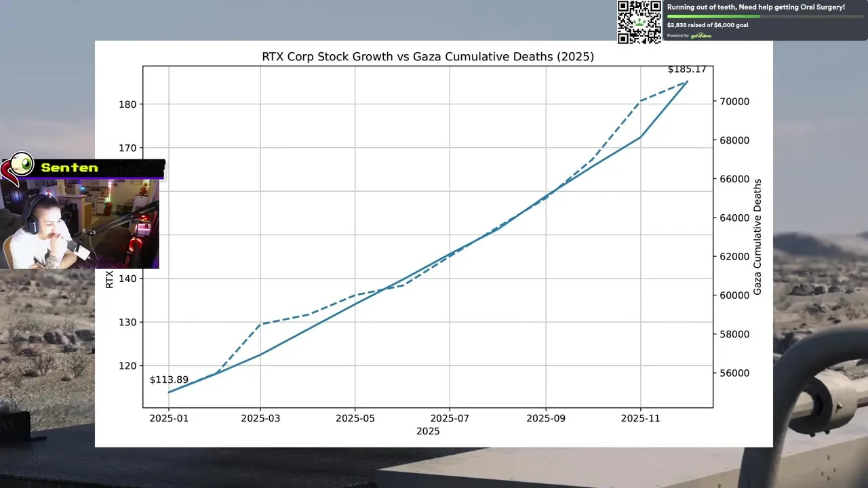Click the '58000' right-axis value
This screenshot has width=868, height=488.
(x=734, y=334)
